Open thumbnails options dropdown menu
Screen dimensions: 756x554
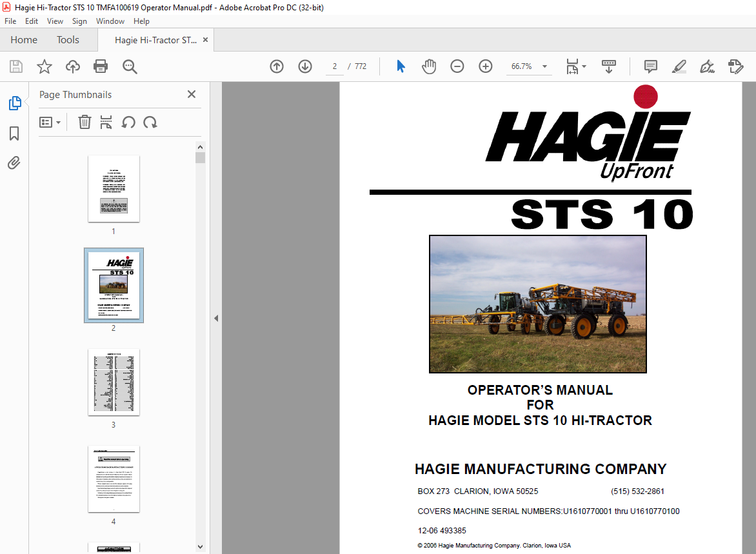[x=50, y=123]
